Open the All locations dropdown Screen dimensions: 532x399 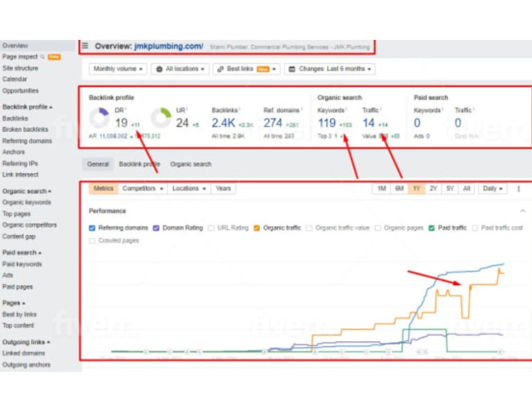[x=180, y=69]
